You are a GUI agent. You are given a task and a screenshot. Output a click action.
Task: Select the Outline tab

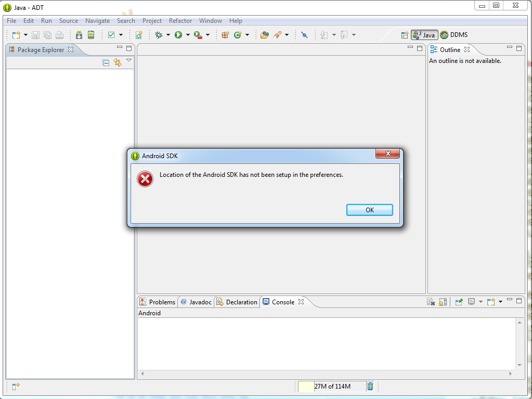(450, 49)
